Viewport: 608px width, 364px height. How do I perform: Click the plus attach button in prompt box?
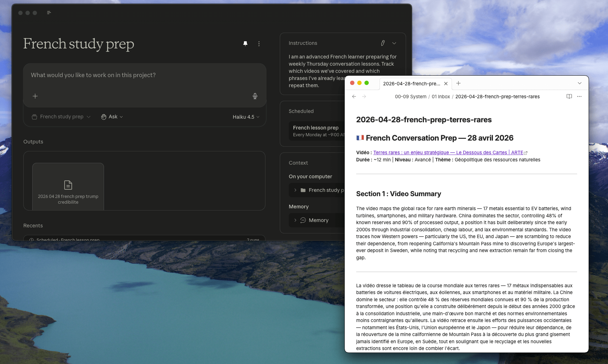pos(35,96)
